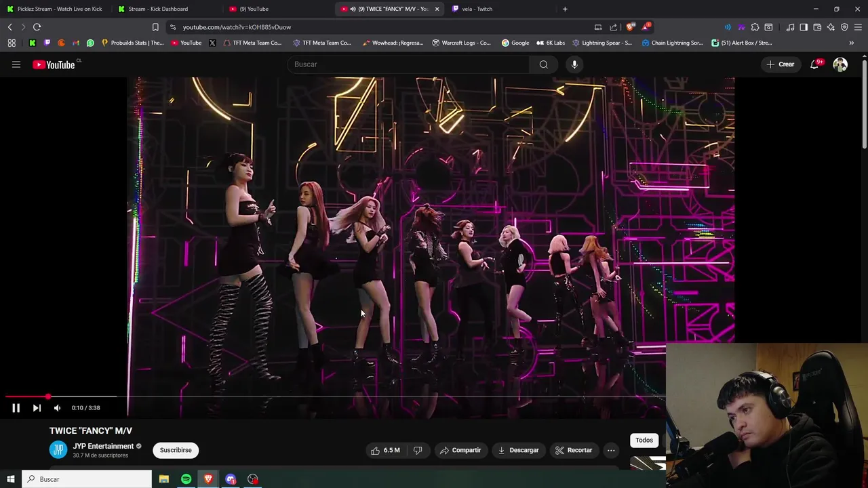The height and width of the screenshot is (488, 868).
Task: Seek on the red video progress bar
Action: (x=26, y=396)
